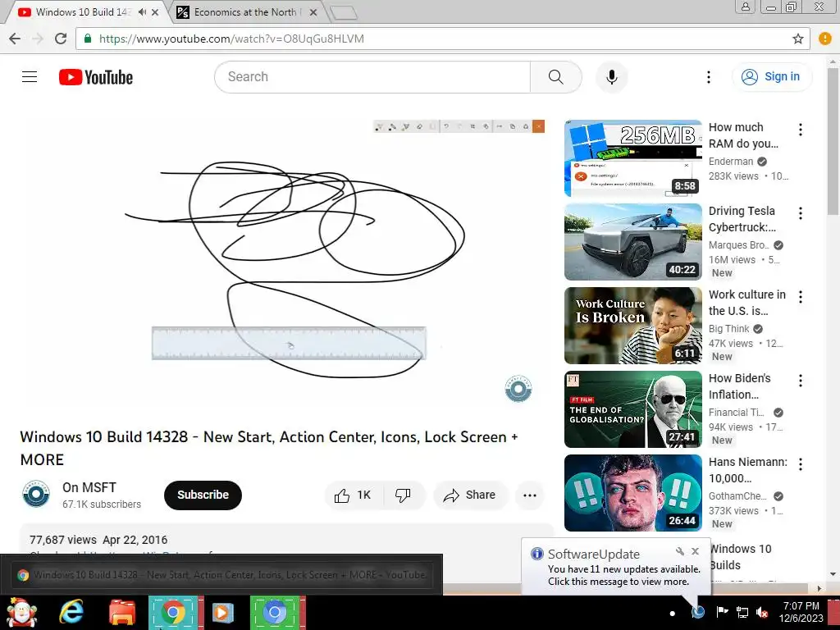Like the video with thumbs up

pyautogui.click(x=353, y=495)
